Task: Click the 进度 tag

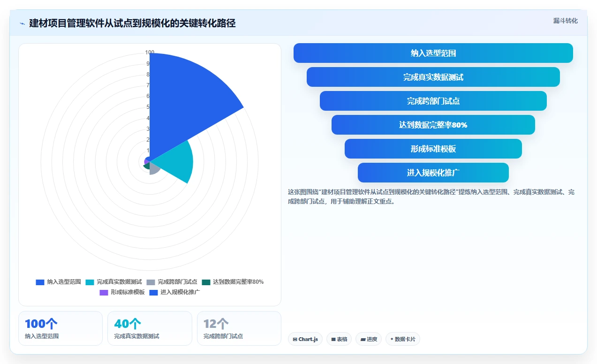Action: point(369,339)
